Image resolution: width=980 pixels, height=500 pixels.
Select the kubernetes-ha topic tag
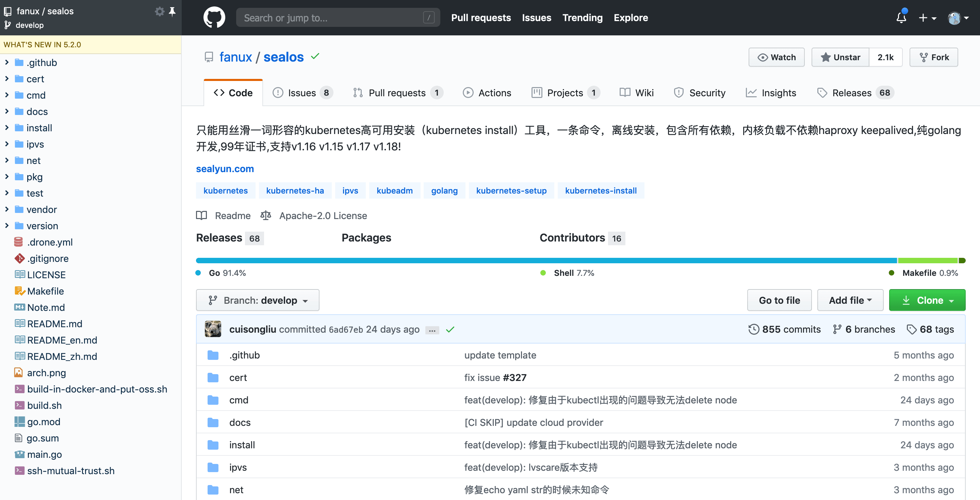point(295,190)
